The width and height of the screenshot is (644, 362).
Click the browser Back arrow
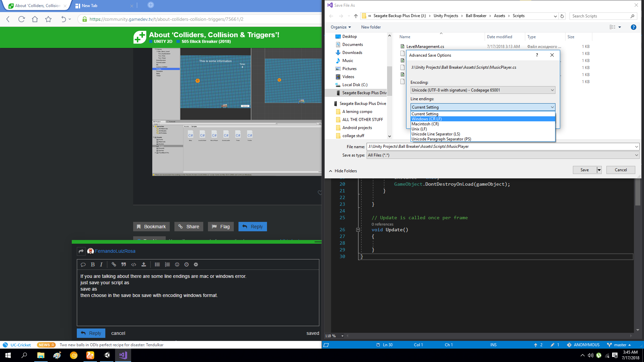pyautogui.click(x=8, y=19)
